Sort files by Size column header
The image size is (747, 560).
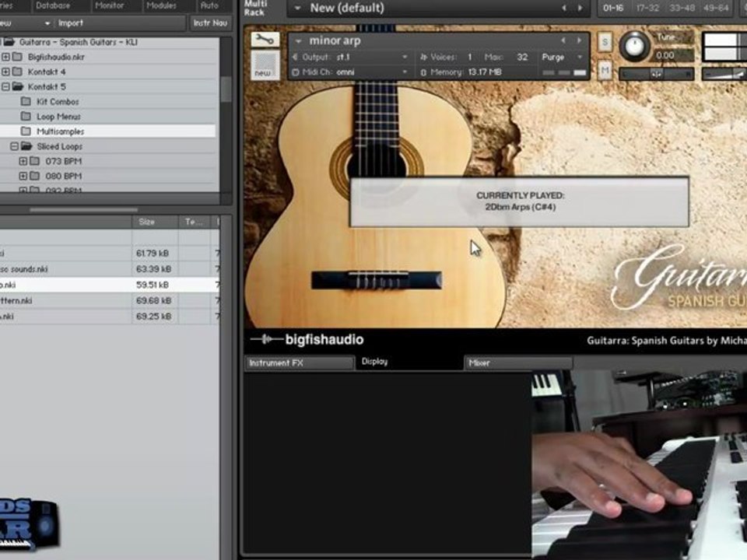click(155, 222)
